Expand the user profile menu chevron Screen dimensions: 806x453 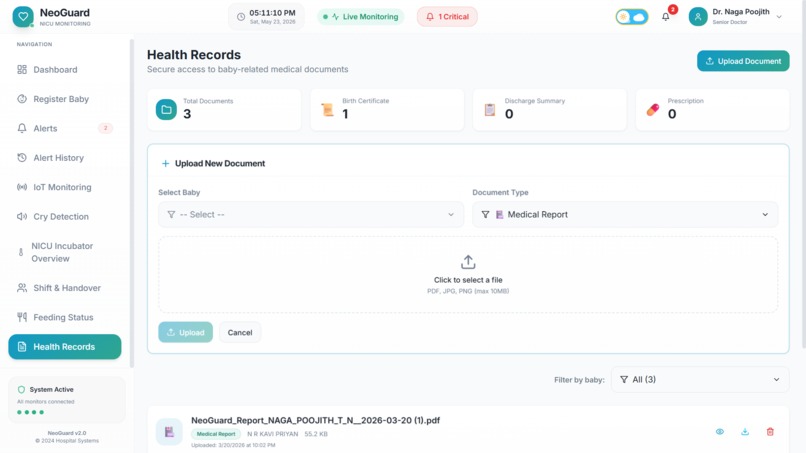tap(779, 17)
